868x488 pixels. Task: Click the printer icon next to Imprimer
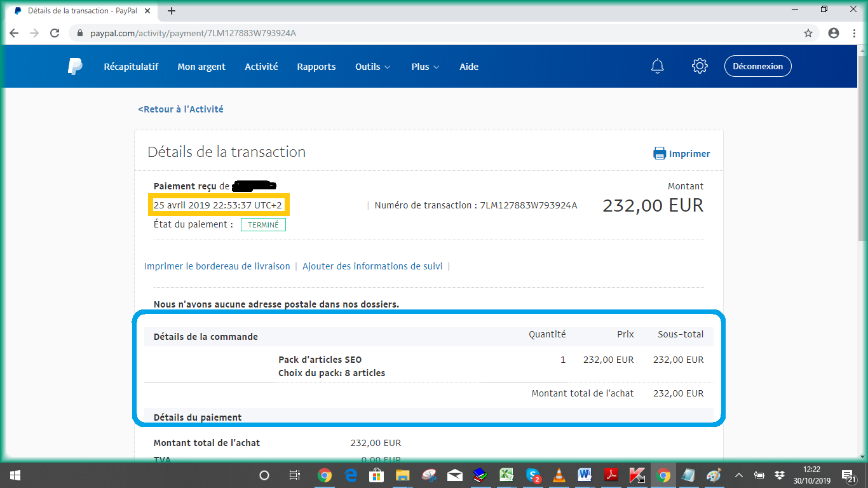[660, 154]
